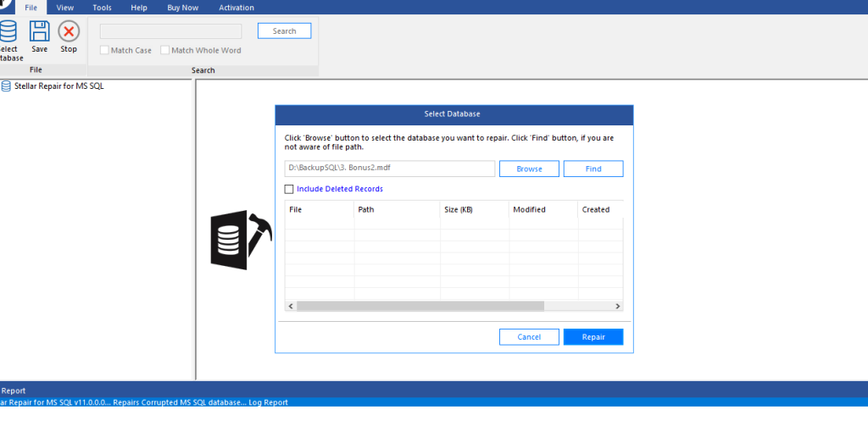Click the Save icon in ribbon
Viewport: 868px width, 443px height.
[x=39, y=31]
